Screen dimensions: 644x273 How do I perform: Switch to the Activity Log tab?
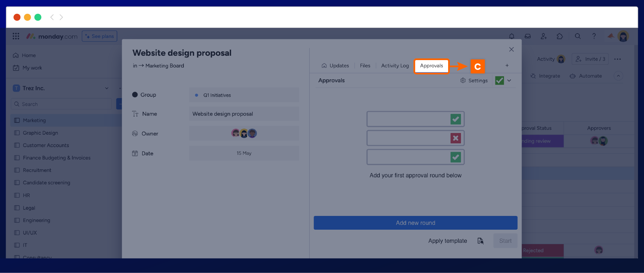[395, 66]
